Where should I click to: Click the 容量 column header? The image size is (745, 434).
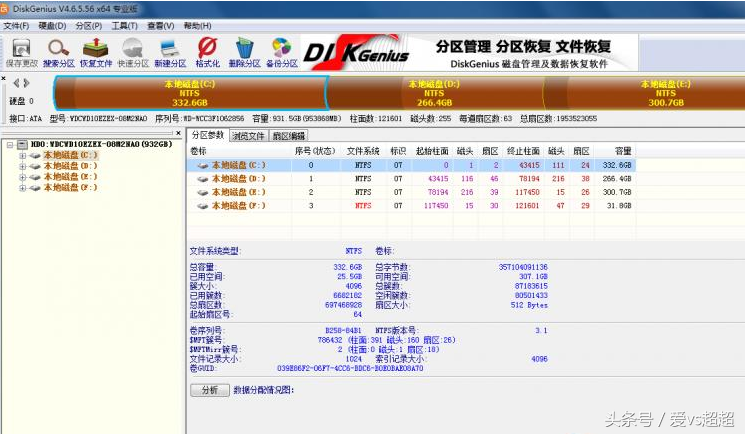point(615,151)
